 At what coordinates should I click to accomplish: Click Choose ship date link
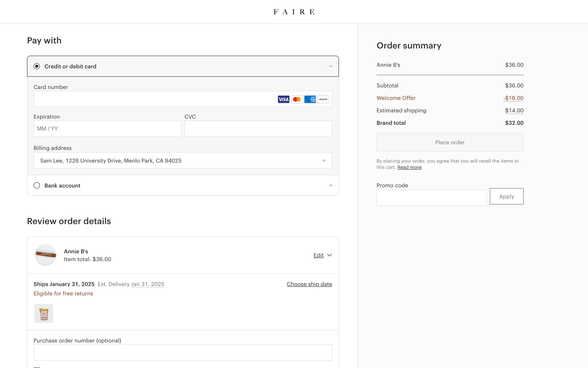coord(309,284)
